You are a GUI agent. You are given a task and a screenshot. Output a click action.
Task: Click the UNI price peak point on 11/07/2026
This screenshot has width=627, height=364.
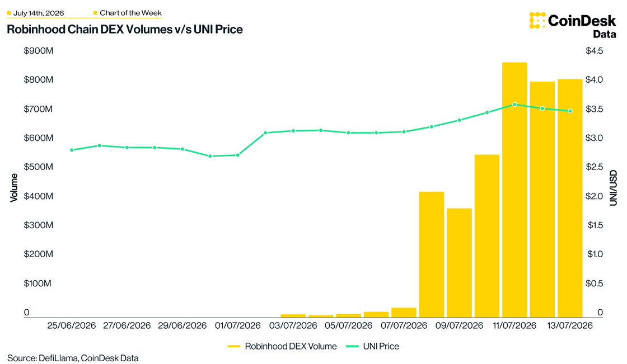[514, 105]
